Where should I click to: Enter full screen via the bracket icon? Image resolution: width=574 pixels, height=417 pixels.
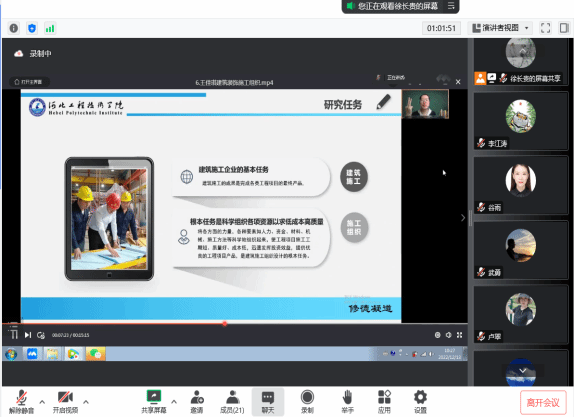click(x=545, y=28)
